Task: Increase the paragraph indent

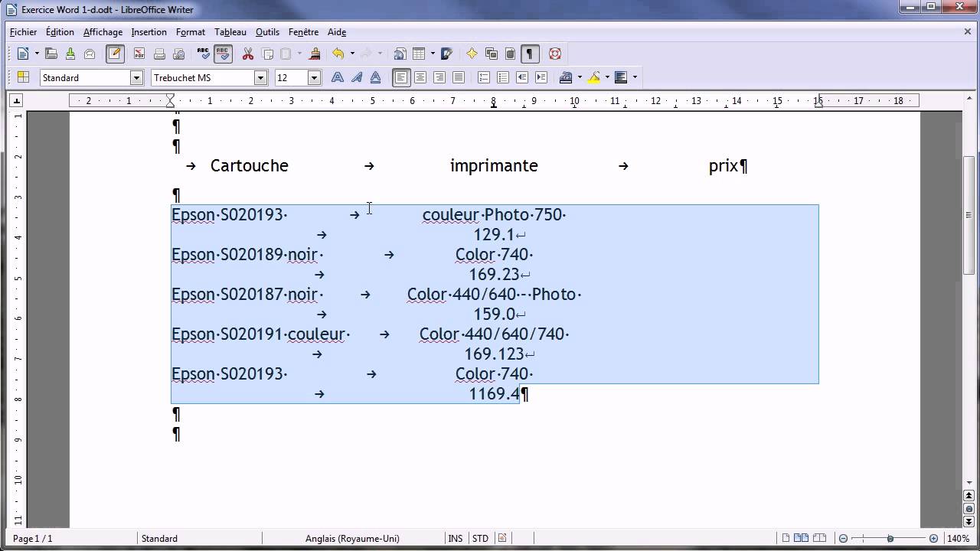Action: click(x=541, y=77)
